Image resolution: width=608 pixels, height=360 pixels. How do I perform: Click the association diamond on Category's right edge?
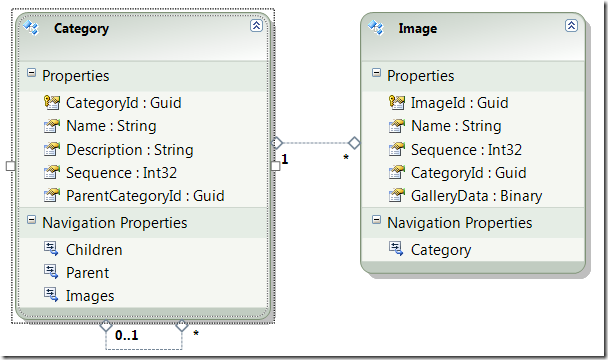[277, 143]
